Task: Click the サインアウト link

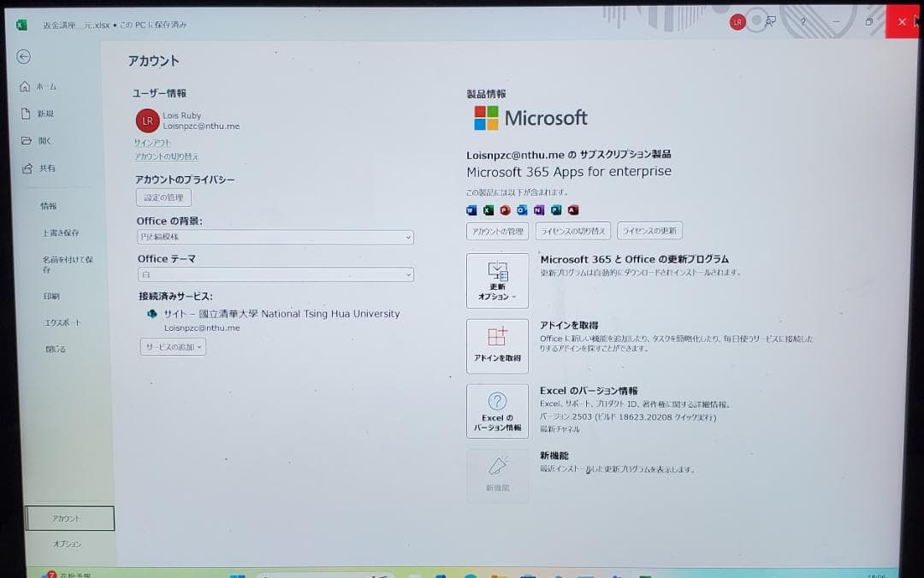Action: point(151,143)
